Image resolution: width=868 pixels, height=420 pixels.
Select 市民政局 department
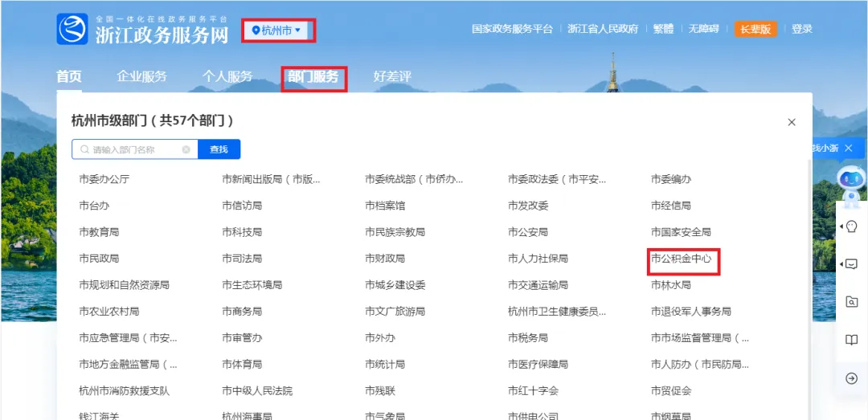99,259
